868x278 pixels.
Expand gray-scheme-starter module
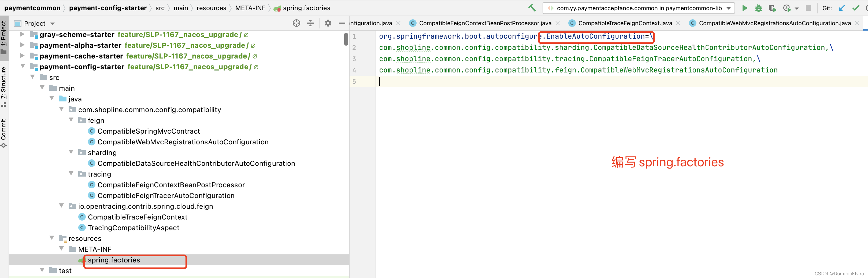(22, 34)
